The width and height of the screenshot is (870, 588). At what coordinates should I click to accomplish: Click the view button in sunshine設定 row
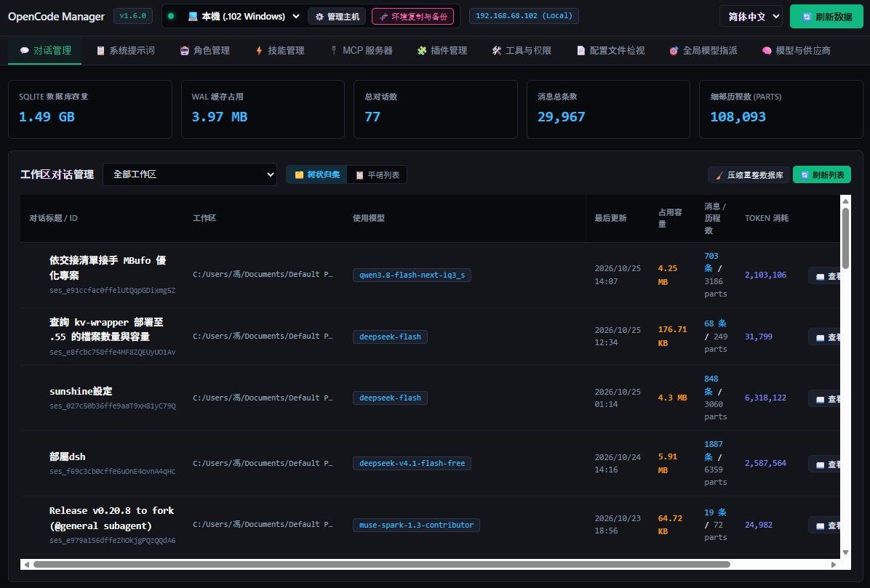tap(824, 399)
